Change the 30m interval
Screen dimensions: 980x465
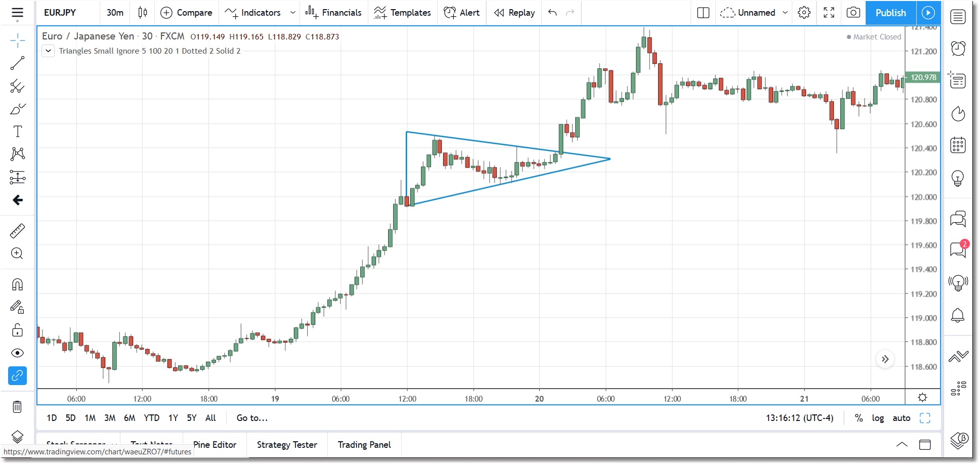(115, 13)
